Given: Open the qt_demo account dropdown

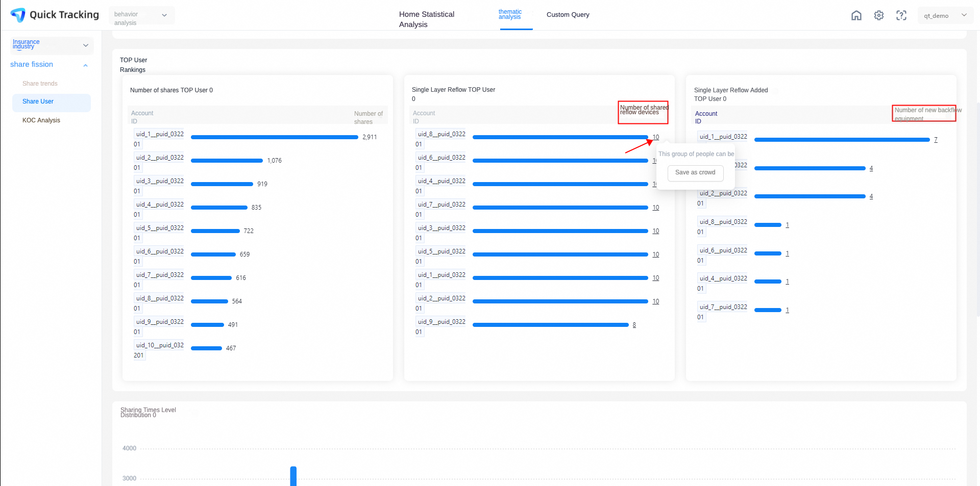Looking at the screenshot, I should [x=945, y=15].
